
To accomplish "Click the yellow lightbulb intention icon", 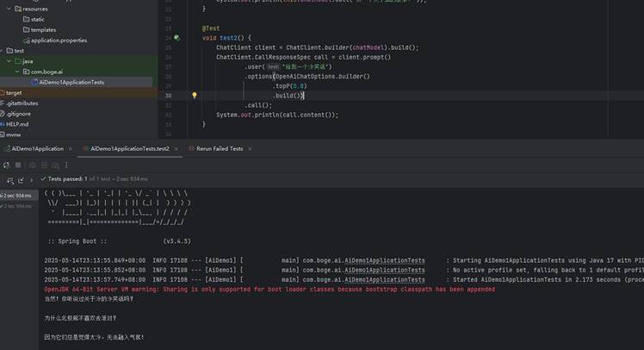I will (x=195, y=96).
